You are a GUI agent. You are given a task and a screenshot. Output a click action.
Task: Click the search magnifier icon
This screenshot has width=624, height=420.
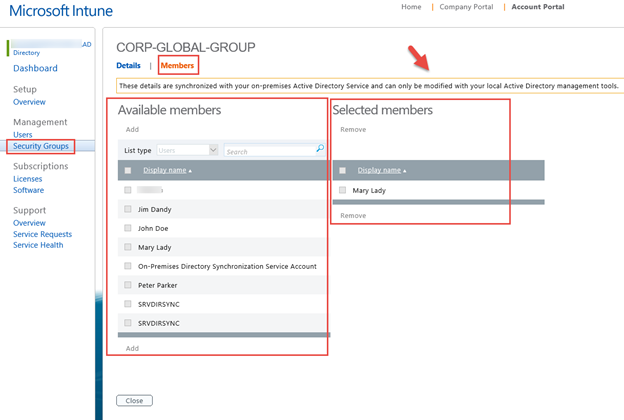pos(320,148)
